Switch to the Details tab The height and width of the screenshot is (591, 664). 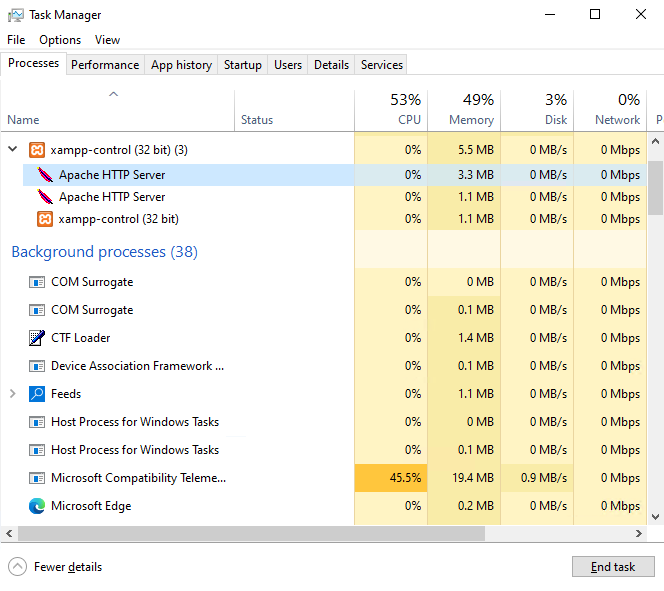pyautogui.click(x=332, y=65)
